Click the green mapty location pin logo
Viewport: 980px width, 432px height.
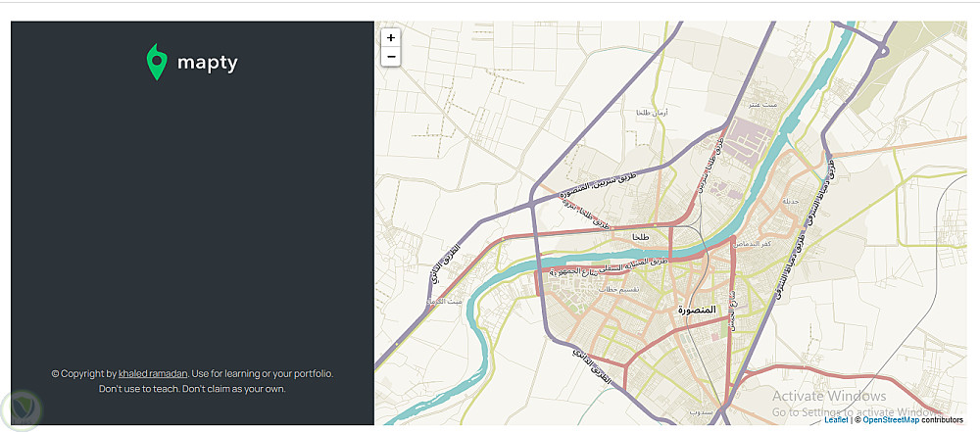(x=157, y=63)
